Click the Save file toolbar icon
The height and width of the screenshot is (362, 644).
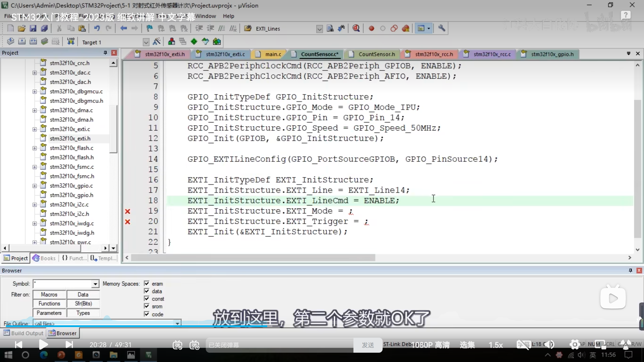click(x=33, y=28)
